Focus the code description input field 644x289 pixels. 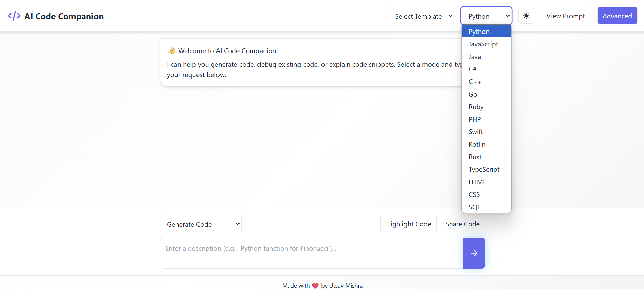[311, 253]
